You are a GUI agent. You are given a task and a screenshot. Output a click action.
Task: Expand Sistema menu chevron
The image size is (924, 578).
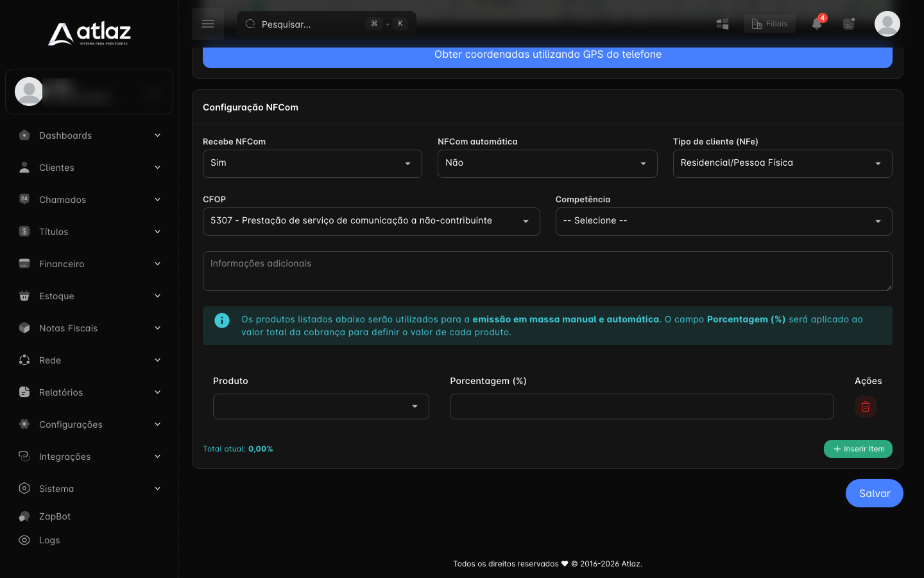pyautogui.click(x=157, y=488)
